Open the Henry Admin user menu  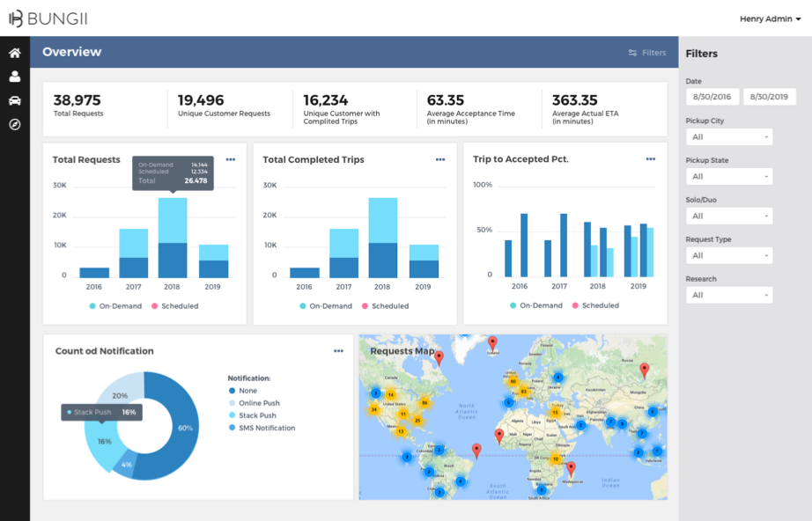(x=770, y=18)
